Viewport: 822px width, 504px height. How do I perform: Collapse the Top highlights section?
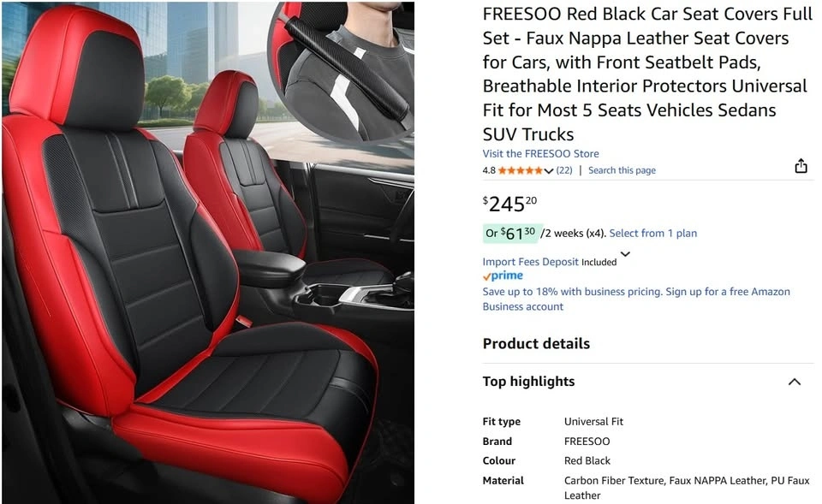click(x=795, y=382)
